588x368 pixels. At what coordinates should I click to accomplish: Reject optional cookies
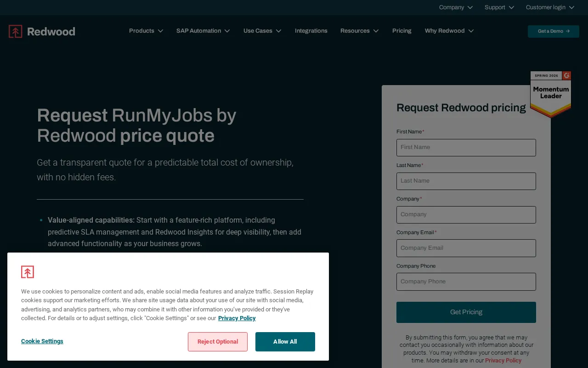point(218,342)
